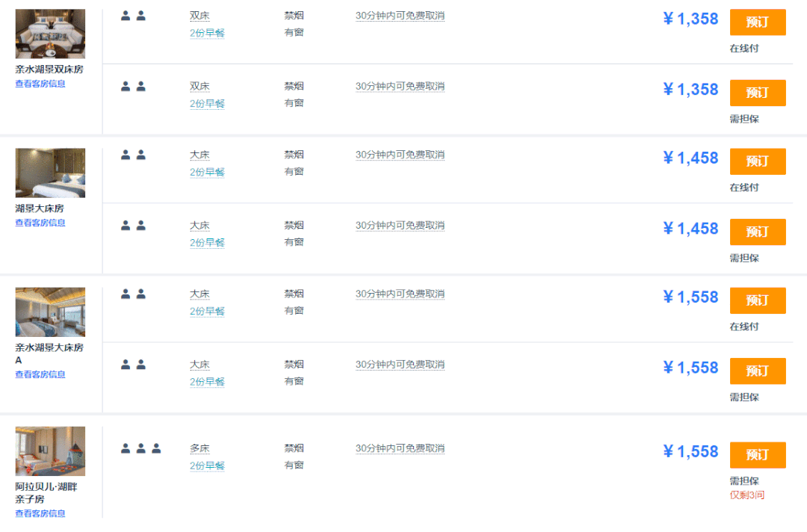Open the 亲水湖景双床房 room photo thumbnail
Image resolution: width=807 pixels, height=532 pixels.
coord(50,34)
